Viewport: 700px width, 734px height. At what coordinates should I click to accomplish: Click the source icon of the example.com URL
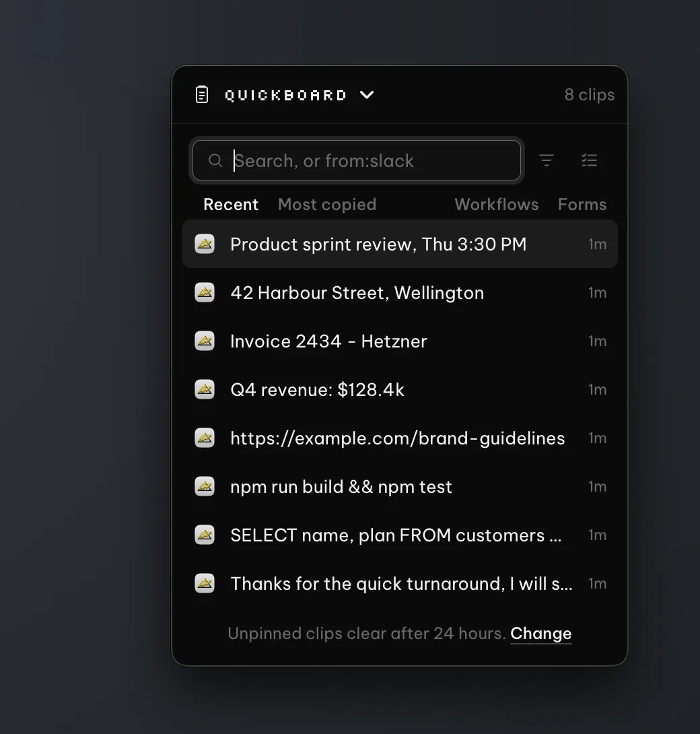205,438
